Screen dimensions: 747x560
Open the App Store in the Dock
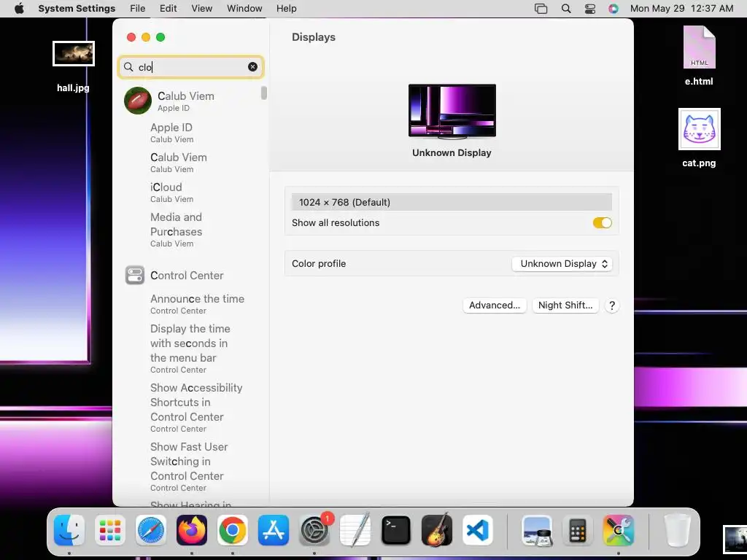click(x=274, y=530)
